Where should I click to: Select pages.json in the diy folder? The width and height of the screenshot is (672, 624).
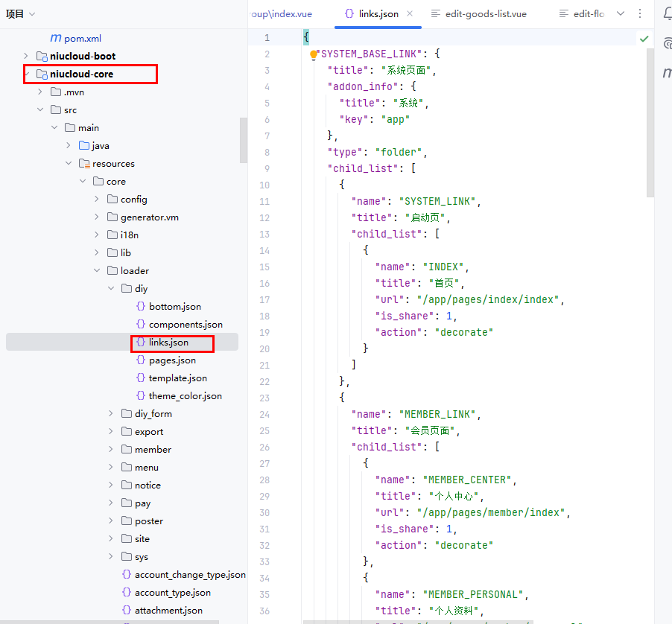click(x=172, y=360)
